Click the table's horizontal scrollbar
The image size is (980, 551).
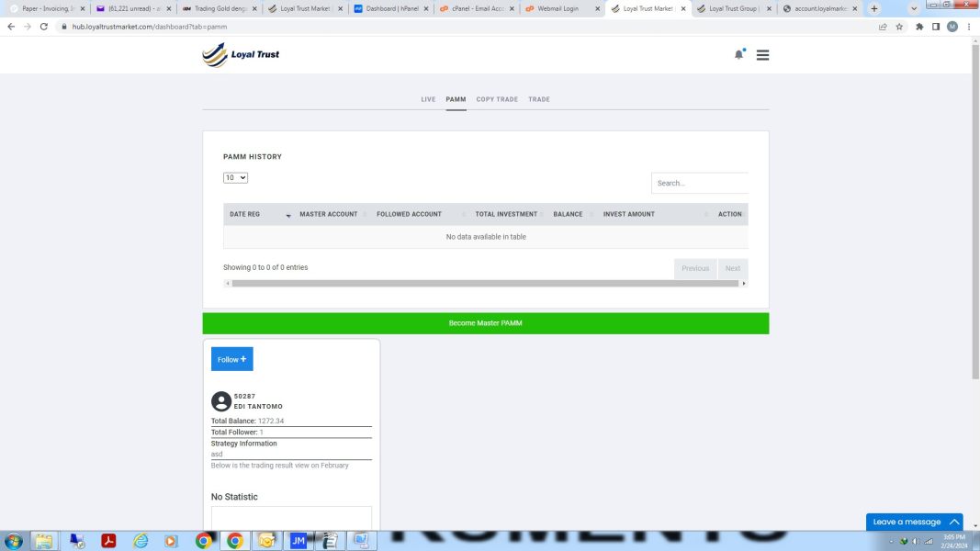(x=486, y=284)
